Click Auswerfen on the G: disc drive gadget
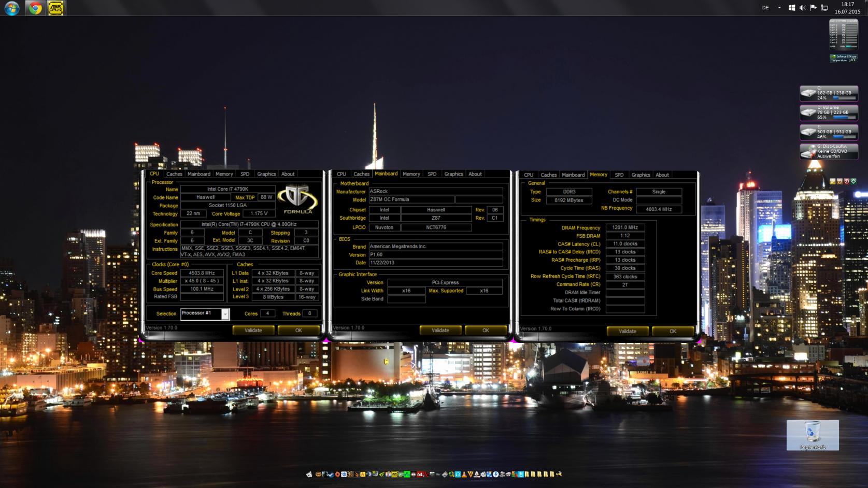The width and height of the screenshot is (868, 488). (829, 156)
